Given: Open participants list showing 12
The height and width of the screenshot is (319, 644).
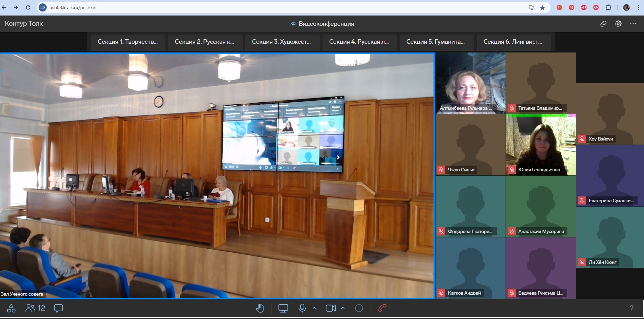Looking at the screenshot, I should point(36,308).
